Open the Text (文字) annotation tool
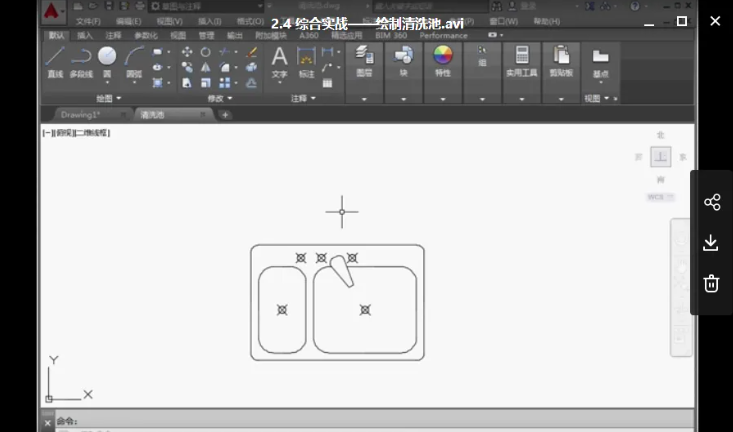Screen dimensions: 733x432 (x=279, y=59)
